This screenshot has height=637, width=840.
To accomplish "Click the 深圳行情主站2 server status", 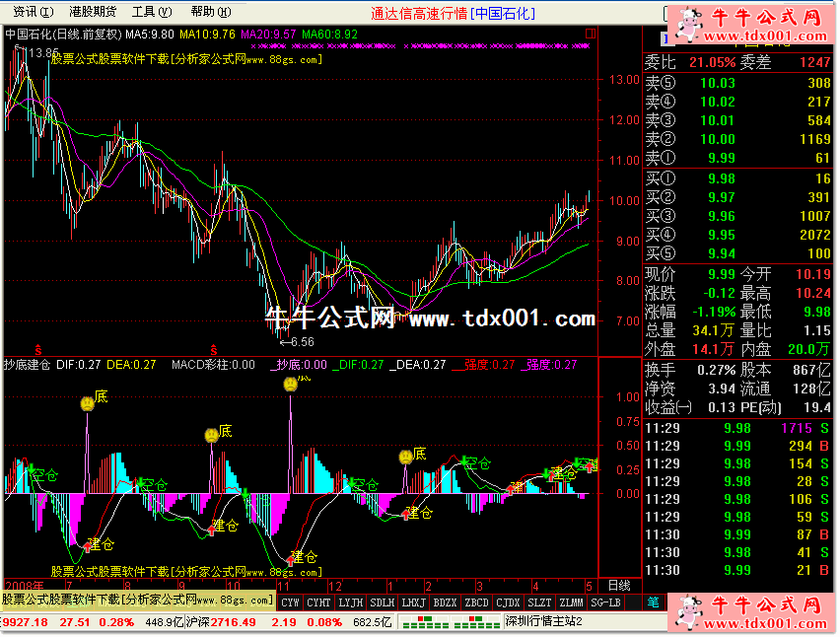I will click(543, 621).
